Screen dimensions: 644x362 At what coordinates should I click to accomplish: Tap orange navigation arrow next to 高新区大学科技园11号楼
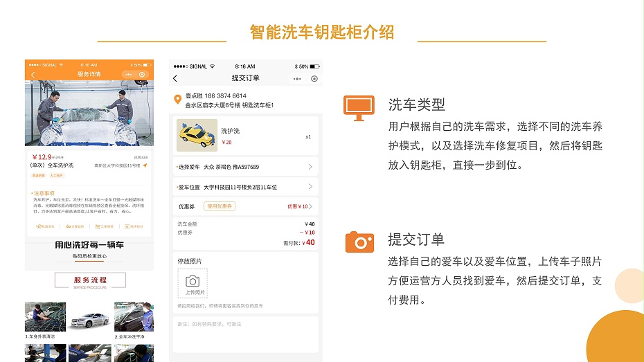pyautogui.click(x=145, y=165)
